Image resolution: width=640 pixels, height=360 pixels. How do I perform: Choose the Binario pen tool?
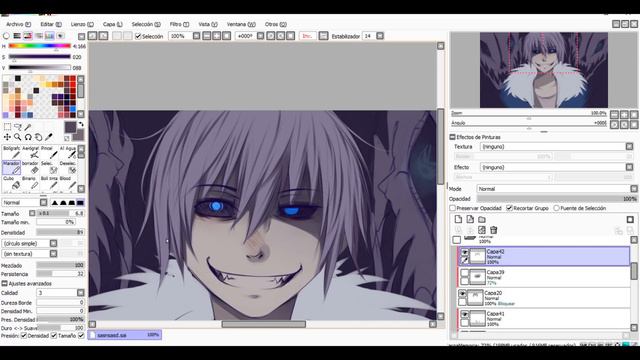(x=31, y=183)
